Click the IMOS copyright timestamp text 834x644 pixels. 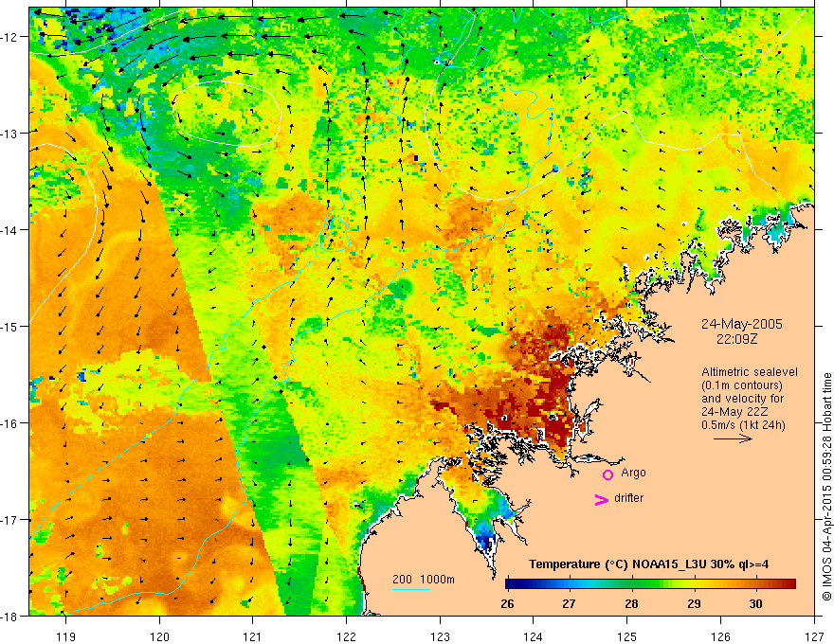coord(826,487)
